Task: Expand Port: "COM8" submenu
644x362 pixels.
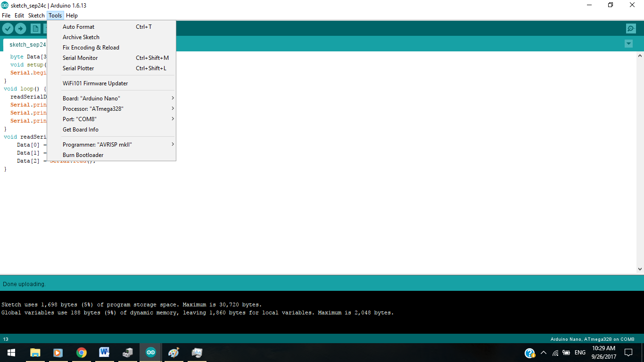Action: (x=111, y=119)
